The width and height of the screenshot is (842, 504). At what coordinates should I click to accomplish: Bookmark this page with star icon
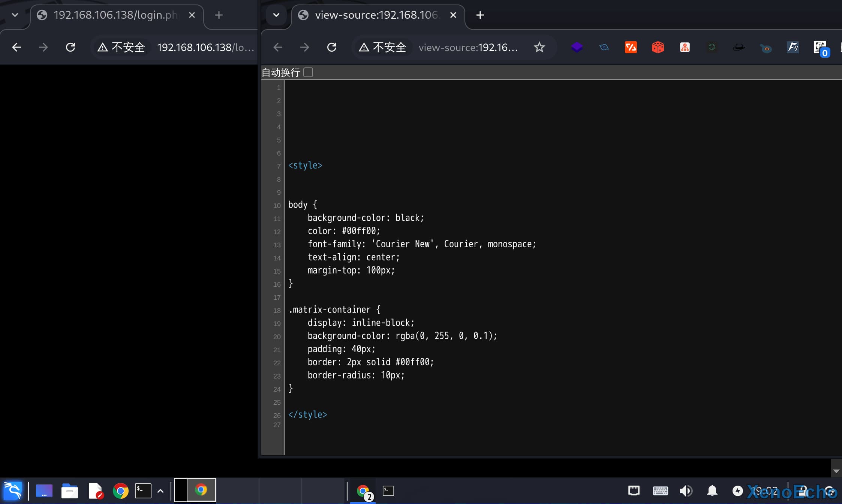pyautogui.click(x=539, y=47)
